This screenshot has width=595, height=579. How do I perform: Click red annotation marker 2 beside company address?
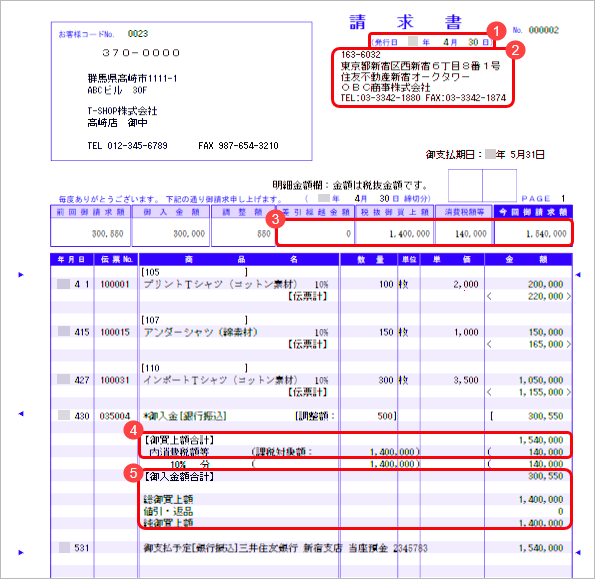(515, 50)
